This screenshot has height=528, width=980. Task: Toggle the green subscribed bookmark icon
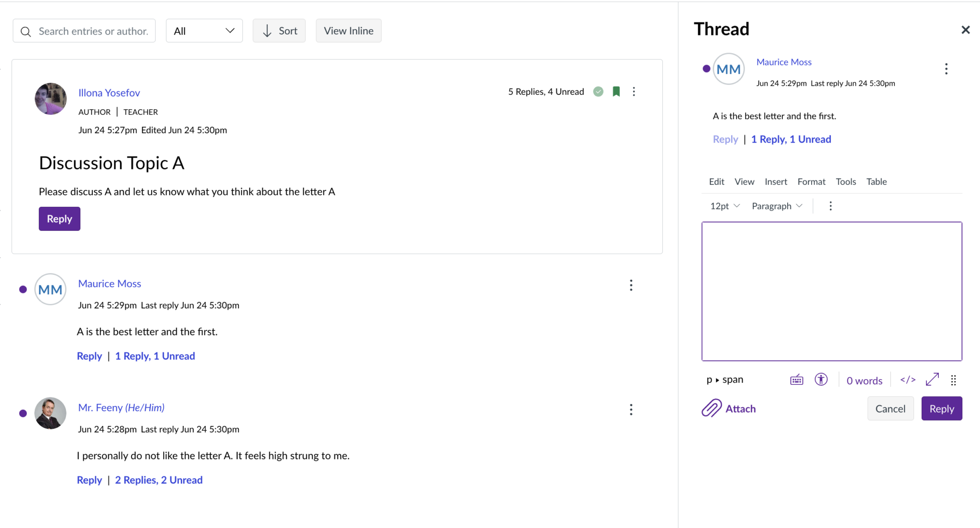point(616,91)
